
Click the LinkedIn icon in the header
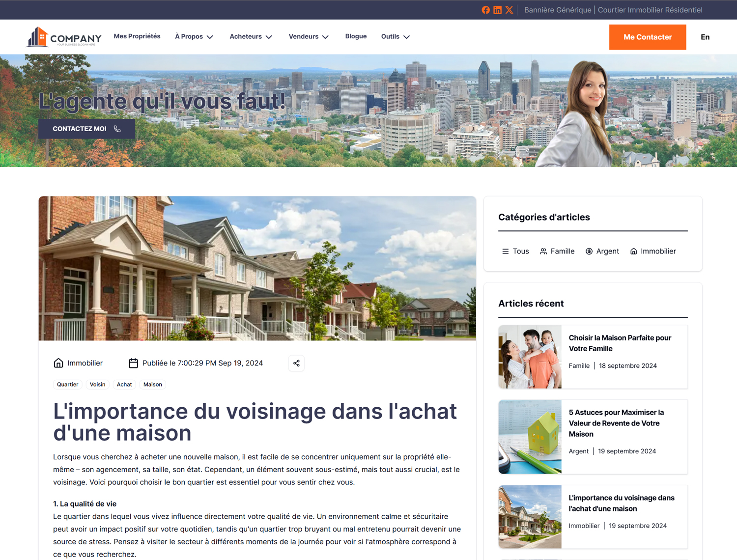[497, 10]
